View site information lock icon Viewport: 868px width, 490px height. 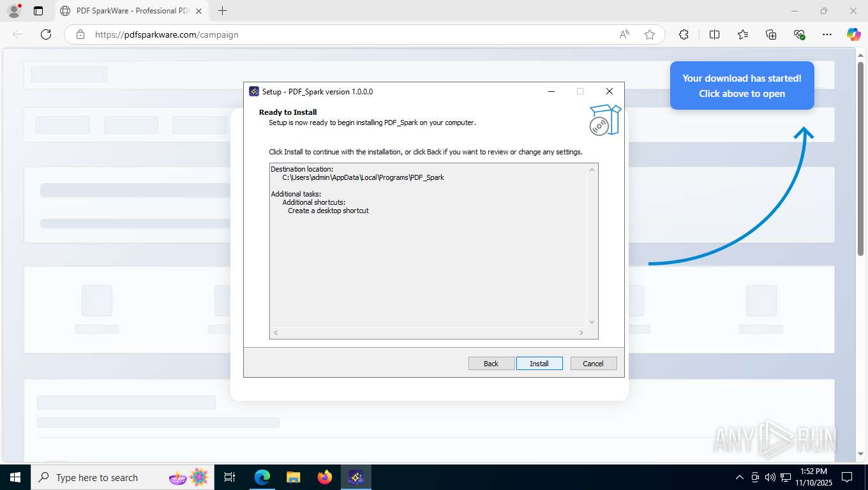pos(80,34)
